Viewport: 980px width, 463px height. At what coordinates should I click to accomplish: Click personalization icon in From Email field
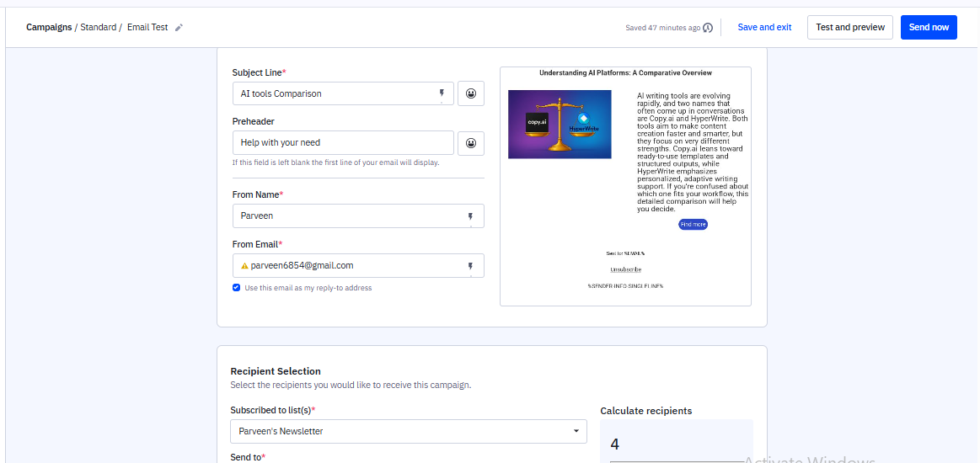pos(471,266)
